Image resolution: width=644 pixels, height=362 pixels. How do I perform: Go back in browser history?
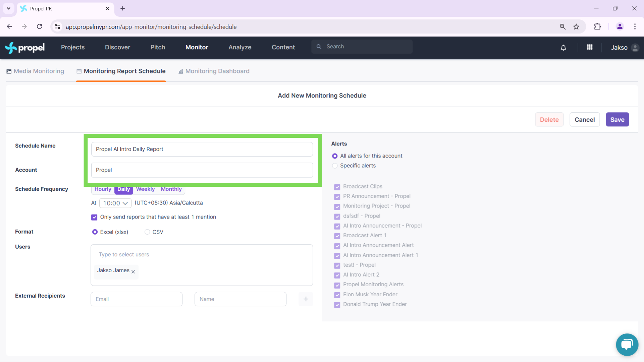(x=9, y=26)
